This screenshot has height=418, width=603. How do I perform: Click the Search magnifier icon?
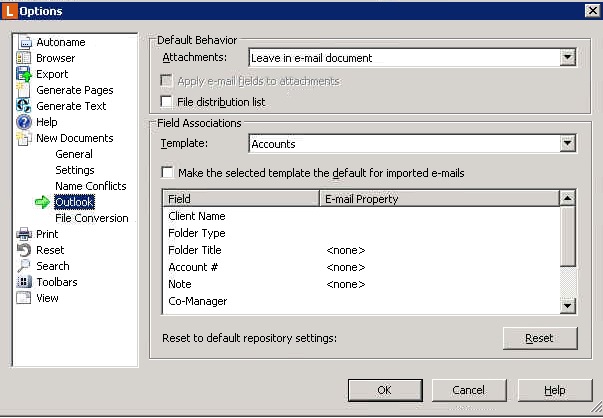pyautogui.click(x=24, y=266)
